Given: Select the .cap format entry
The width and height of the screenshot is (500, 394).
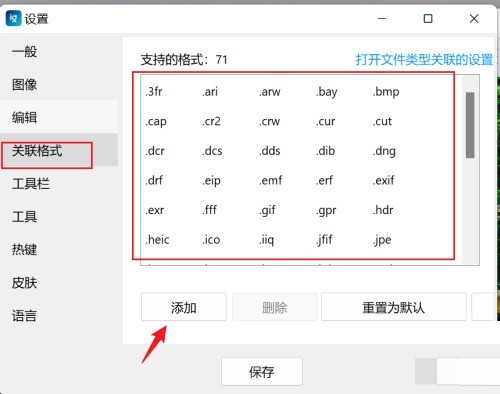Looking at the screenshot, I should tap(156, 121).
